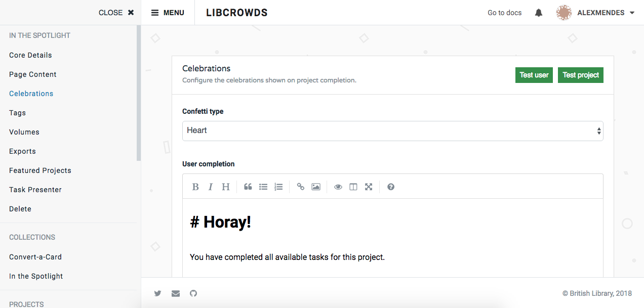Insert an image into the editor
The width and height of the screenshot is (644, 308).
315,187
